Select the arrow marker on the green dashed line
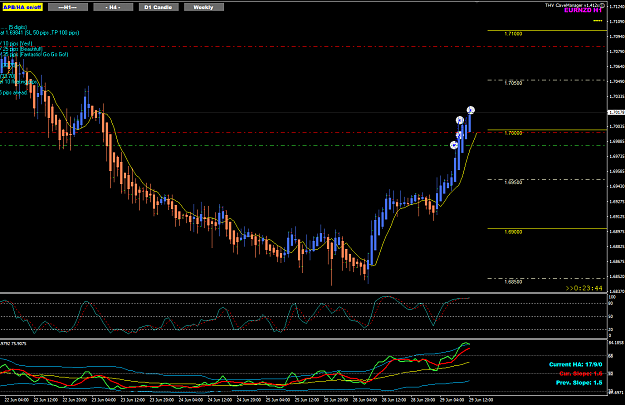Image resolution: width=625 pixels, height=405 pixels. coord(454,145)
